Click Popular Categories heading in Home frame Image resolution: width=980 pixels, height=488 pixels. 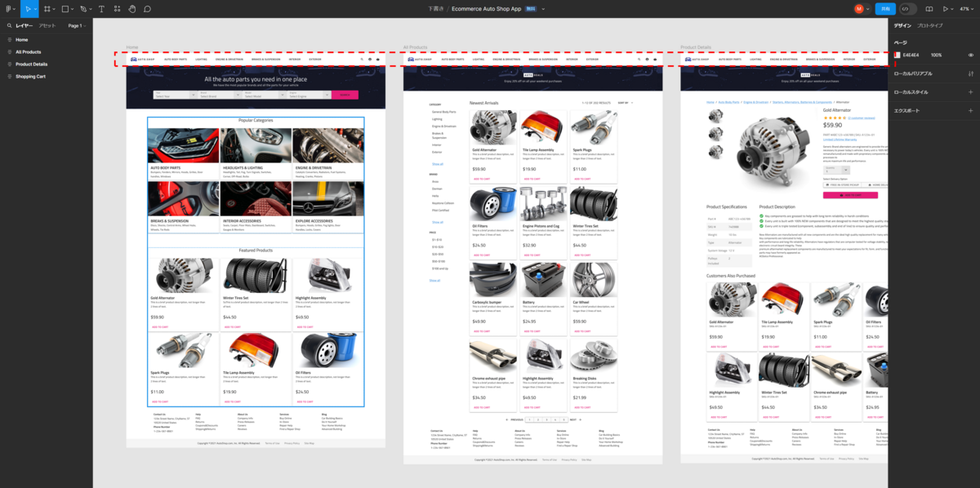coord(256,121)
